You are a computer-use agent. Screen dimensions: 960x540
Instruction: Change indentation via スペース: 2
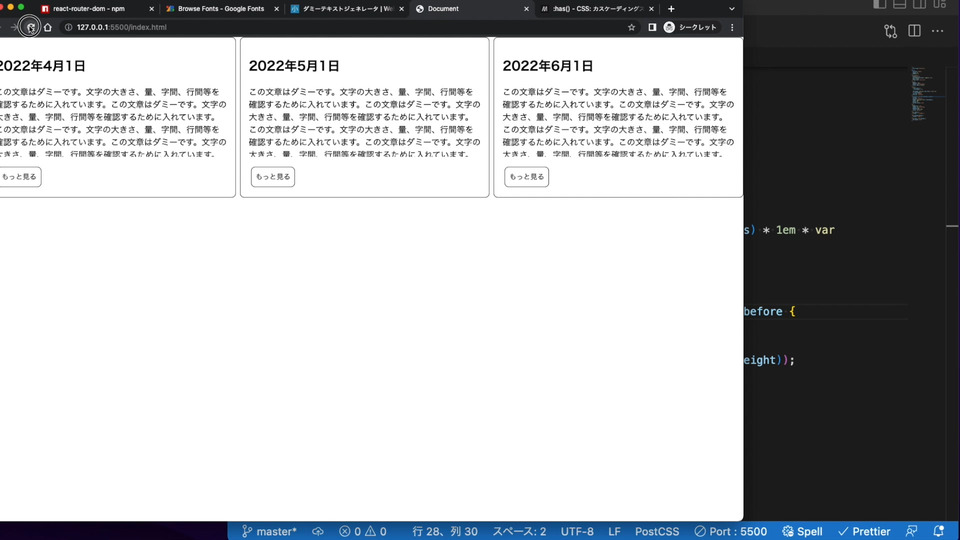(519, 531)
